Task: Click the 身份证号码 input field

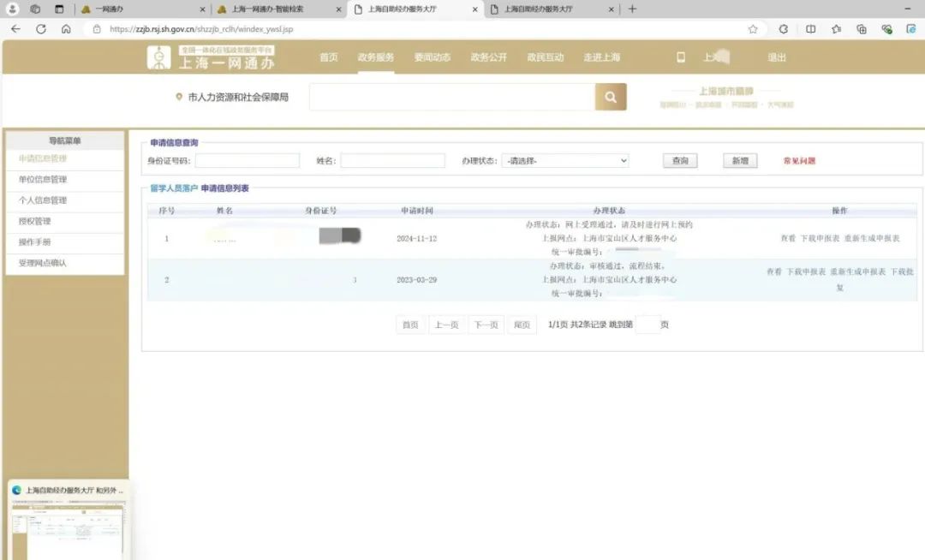Action: (x=248, y=161)
